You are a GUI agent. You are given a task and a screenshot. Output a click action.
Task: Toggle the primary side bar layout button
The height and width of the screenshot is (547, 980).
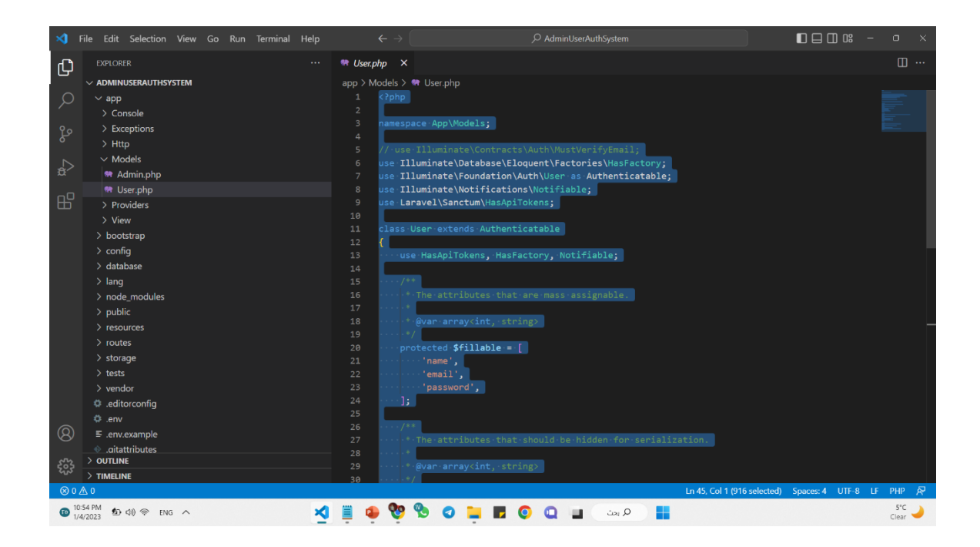(x=801, y=39)
